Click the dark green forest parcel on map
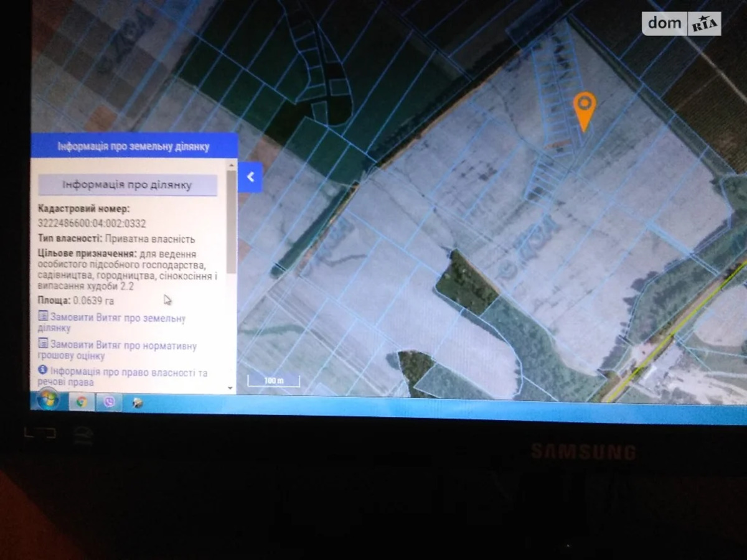 [465, 283]
